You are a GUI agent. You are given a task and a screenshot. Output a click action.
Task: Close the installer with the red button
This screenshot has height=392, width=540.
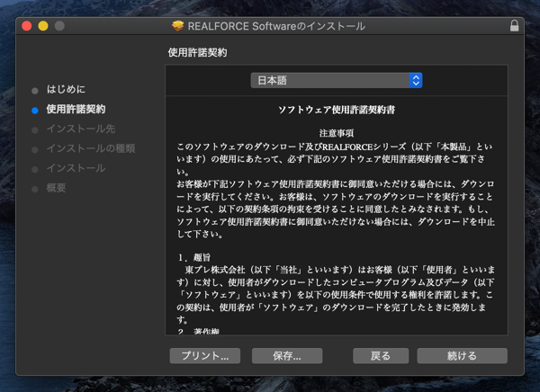(27, 26)
